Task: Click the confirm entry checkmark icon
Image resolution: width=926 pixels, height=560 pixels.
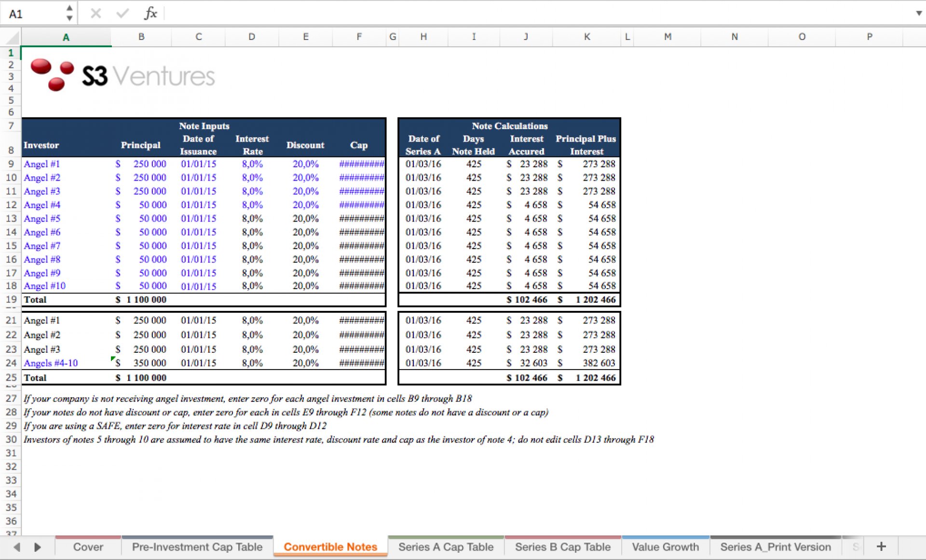Action: coord(123,13)
